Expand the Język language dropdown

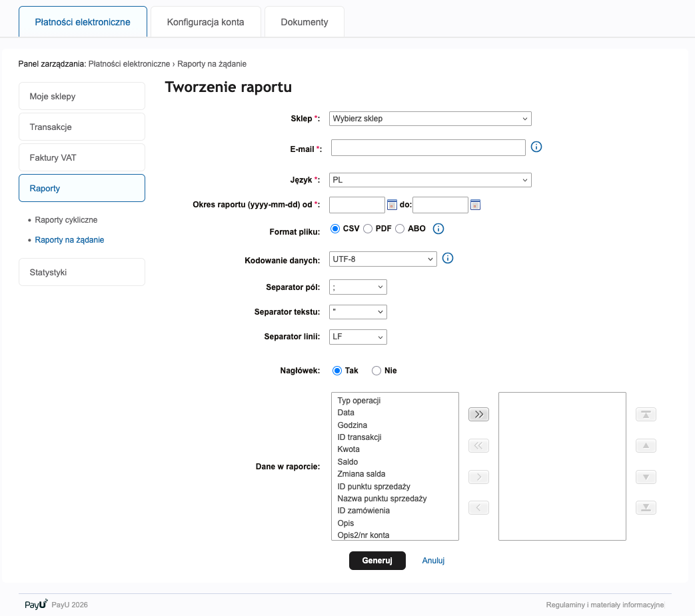point(430,180)
